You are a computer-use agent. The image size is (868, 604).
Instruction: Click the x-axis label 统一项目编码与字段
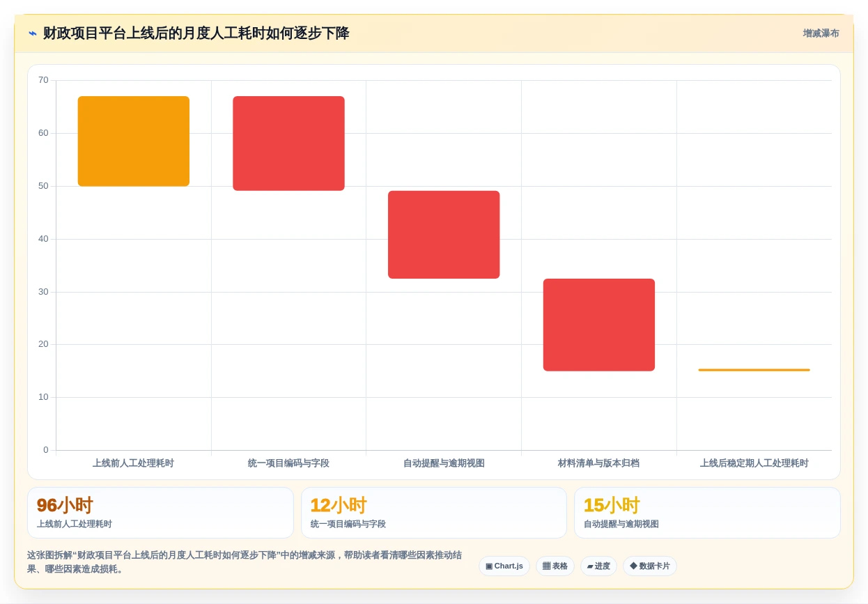(x=288, y=463)
